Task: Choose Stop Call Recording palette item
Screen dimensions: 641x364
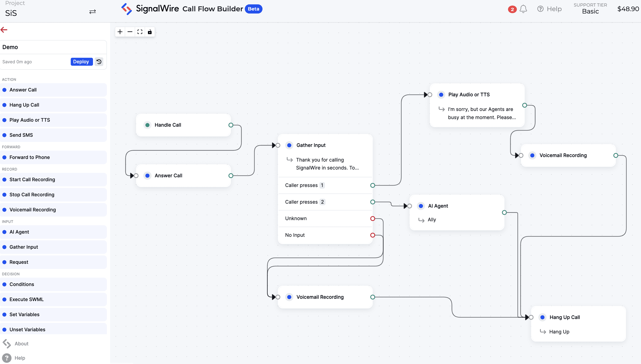Action: coord(53,195)
